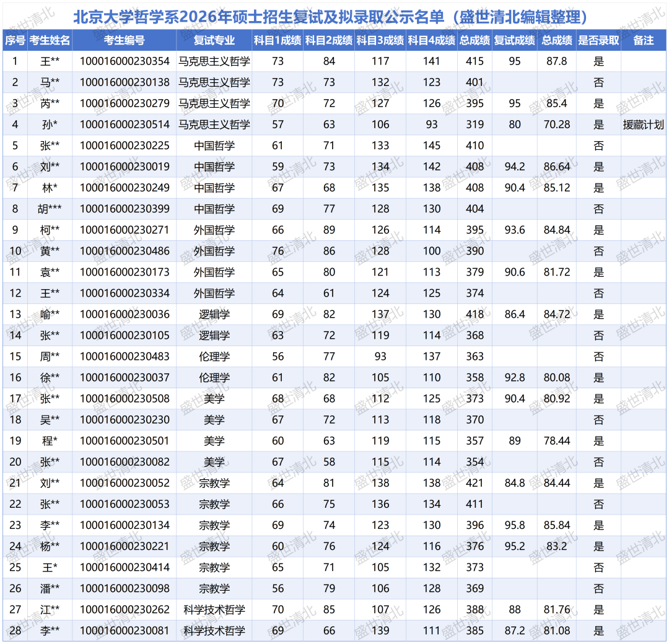This screenshot has width=669, height=644.
Task: Click the name cell 喻**
Action: tap(50, 314)
